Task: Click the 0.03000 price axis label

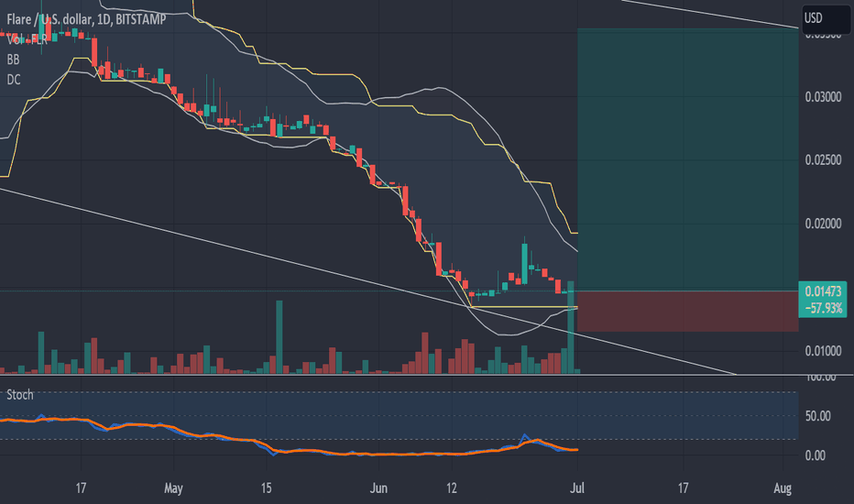Action: click(823, 97)
